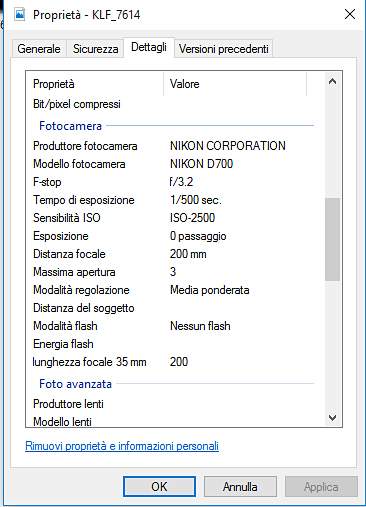Click the scroll up arrow in the list

coord(332,81)
